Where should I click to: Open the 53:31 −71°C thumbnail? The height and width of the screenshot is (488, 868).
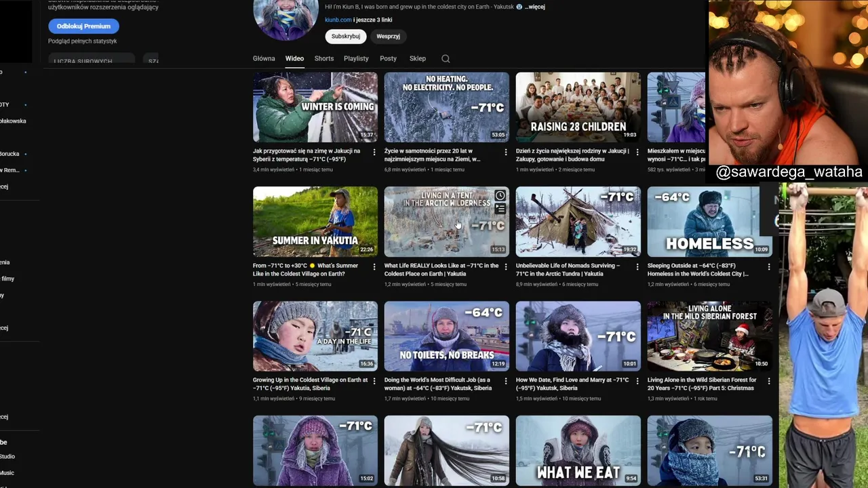pyautogui.click(x=710, y=451)
